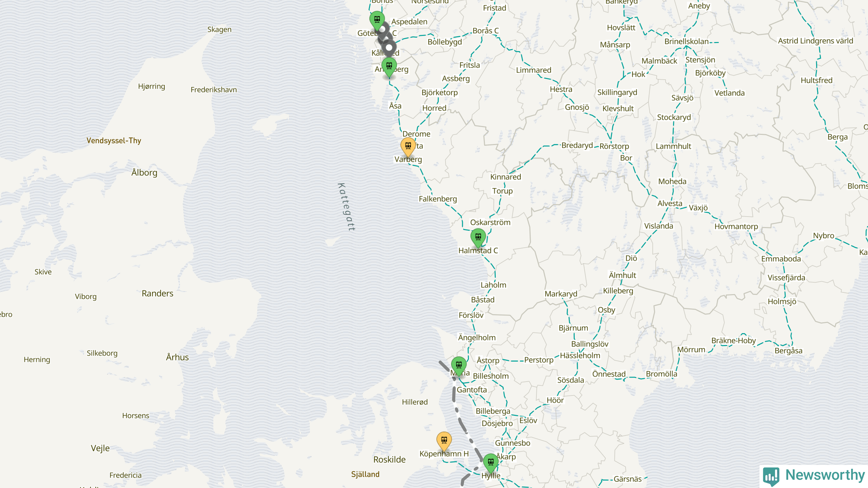Click the Vendsyssel-Thy region label
The width and height of the screenshot is (868, 488).
click(x=114, y=141)
